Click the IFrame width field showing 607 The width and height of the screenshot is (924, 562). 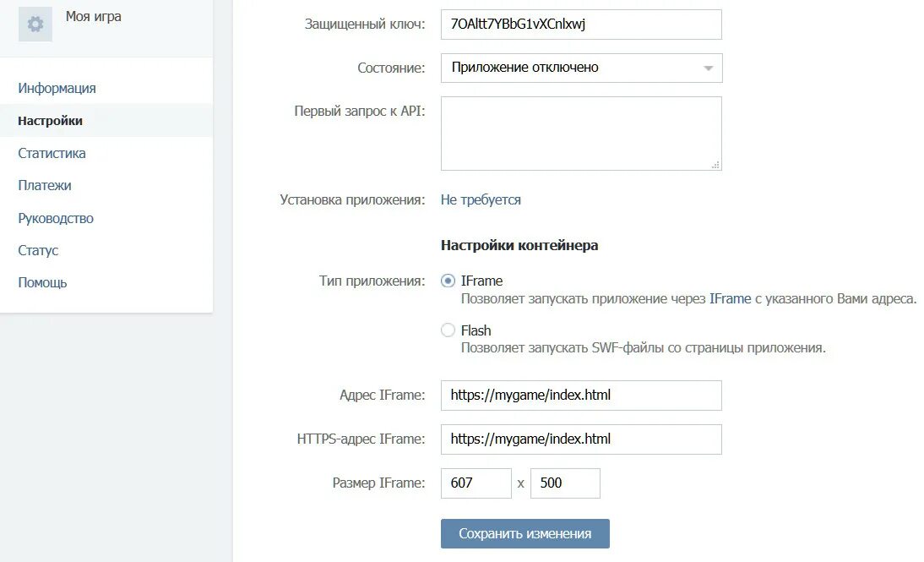[x=476, y=483]
